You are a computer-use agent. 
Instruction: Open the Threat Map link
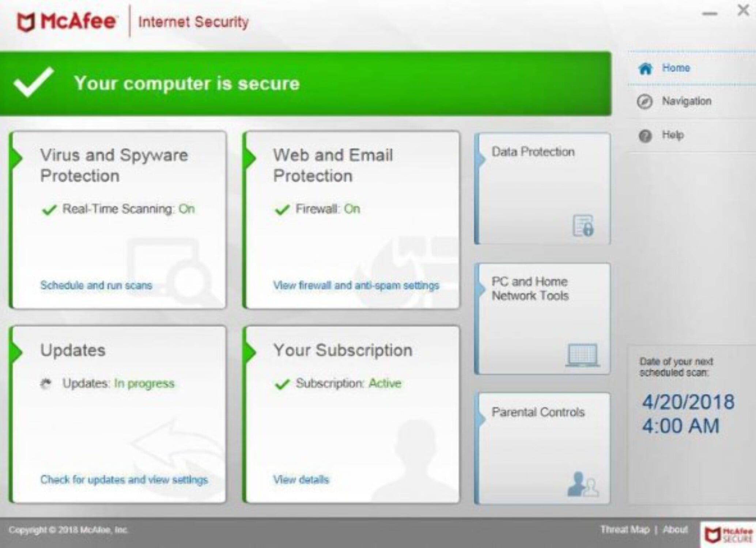click(x=624, y=529)
